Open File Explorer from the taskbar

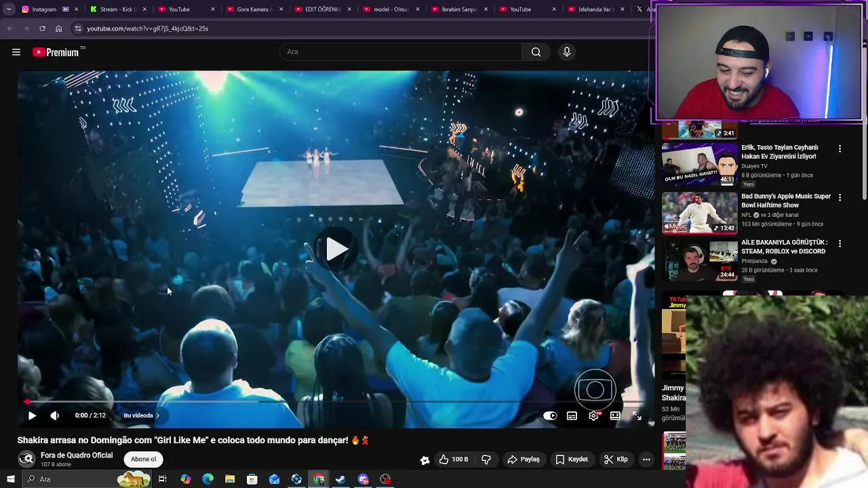pos(230,479)
